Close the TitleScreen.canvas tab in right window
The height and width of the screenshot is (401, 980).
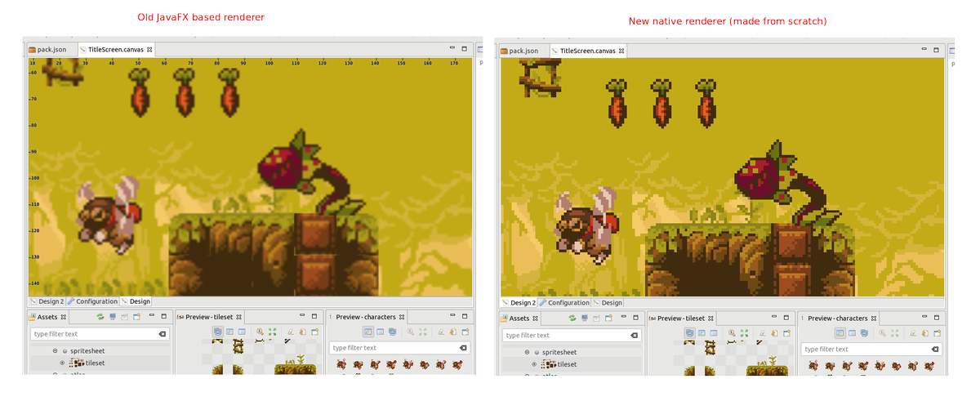(x=621, y=51)
